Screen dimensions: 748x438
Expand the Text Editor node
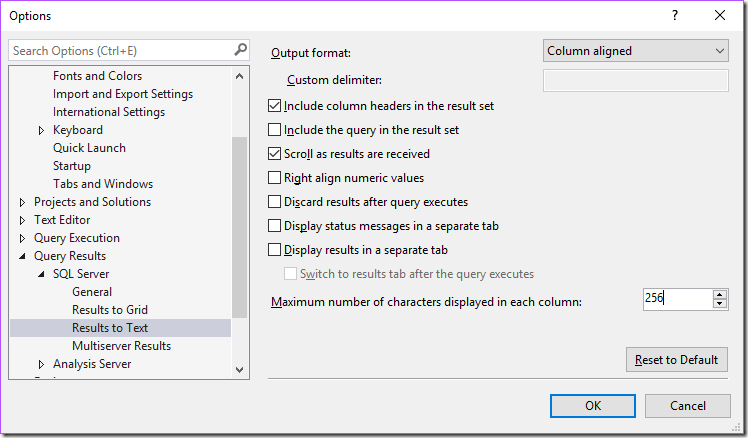23,220
